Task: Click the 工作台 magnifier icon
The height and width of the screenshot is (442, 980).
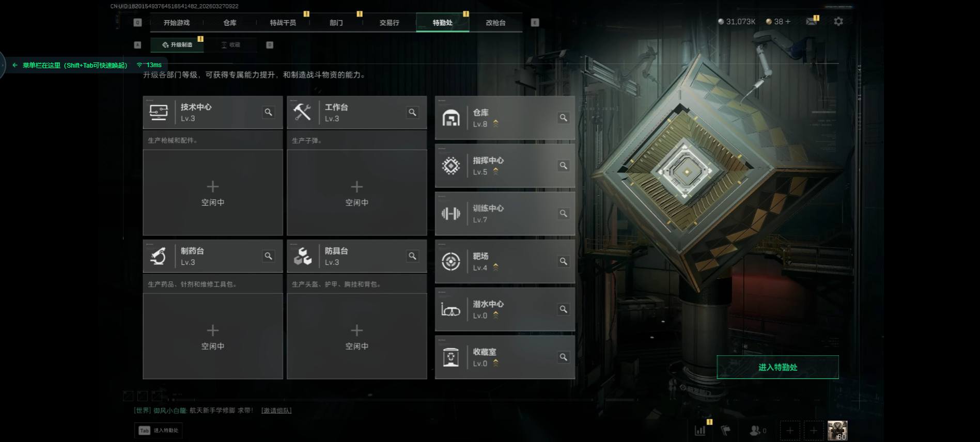Action: [x=412, y=112]
